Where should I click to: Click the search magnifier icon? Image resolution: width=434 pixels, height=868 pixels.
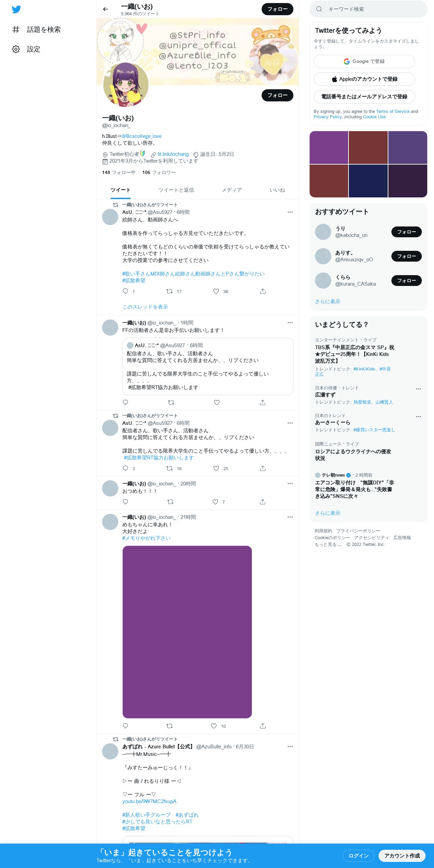(319, 9)
